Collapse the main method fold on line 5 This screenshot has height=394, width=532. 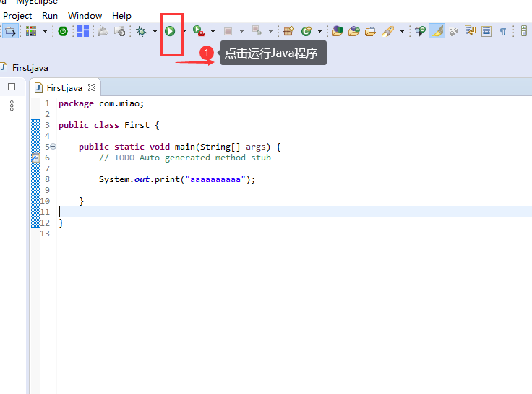click(x=53, y=147)
